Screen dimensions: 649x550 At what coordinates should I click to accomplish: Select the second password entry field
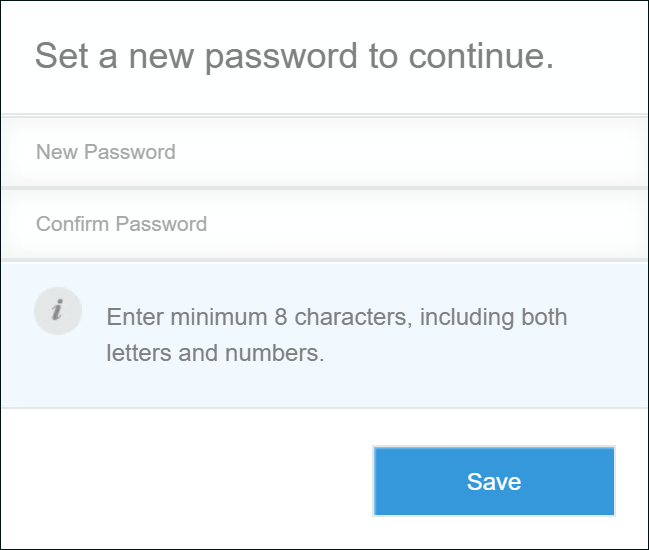[324, 224]
